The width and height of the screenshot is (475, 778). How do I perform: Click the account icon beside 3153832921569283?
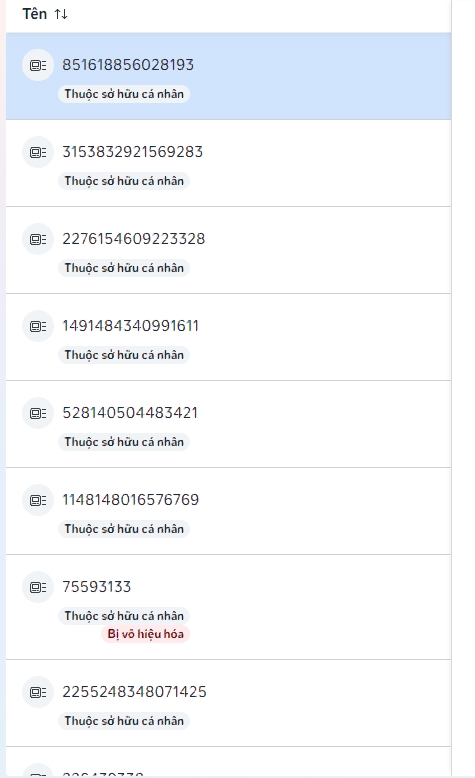coord(38,152)
